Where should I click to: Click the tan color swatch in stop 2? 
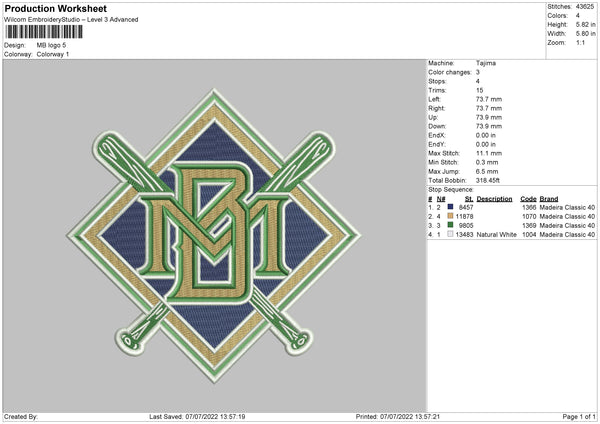coord(450,216)
